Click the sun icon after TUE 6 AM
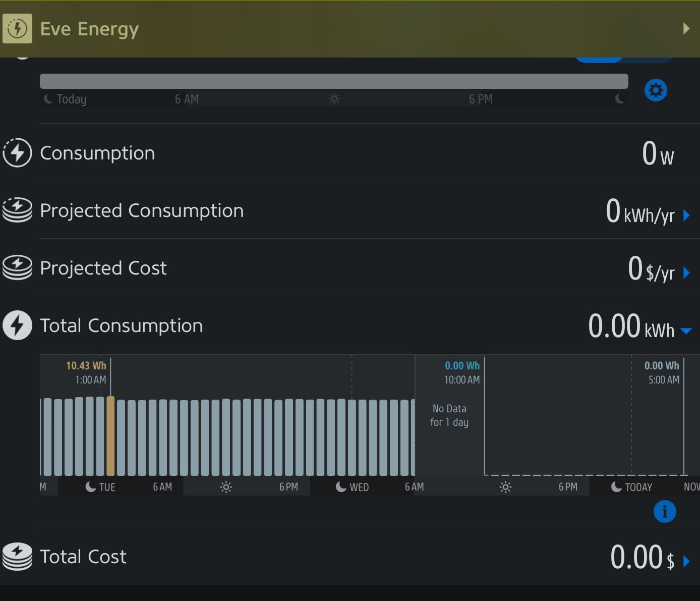Screen dimensions: 700x601 click(x=226, y=487)
